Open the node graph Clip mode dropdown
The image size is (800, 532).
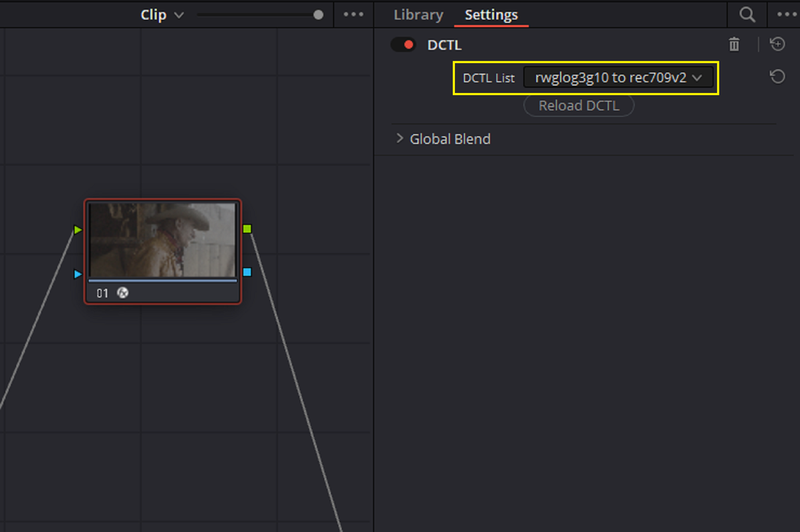(162, 15)
